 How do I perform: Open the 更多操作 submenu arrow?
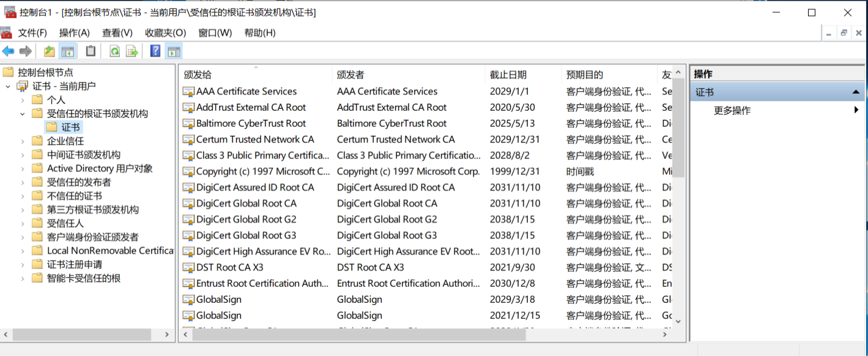857,111
